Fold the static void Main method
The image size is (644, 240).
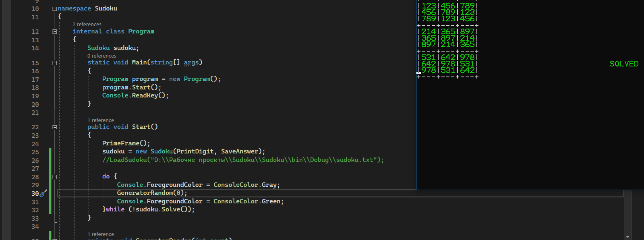(x=54, y=63)
